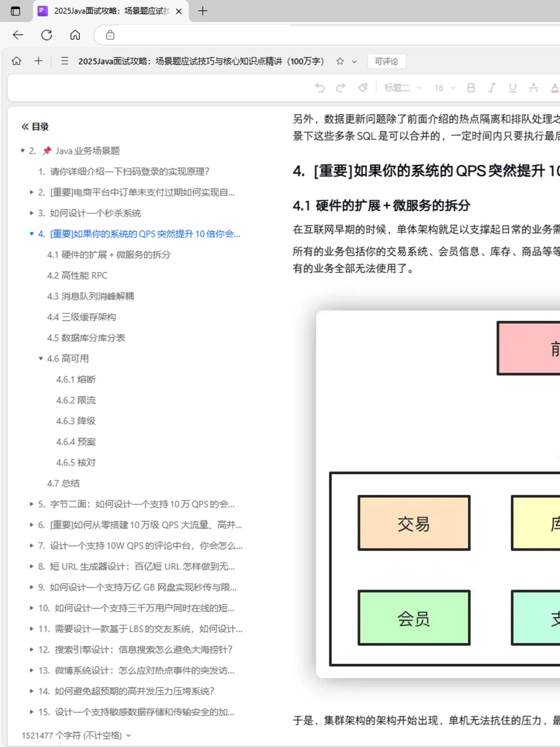Jump to 4.6.4 预案

point(76,441)
